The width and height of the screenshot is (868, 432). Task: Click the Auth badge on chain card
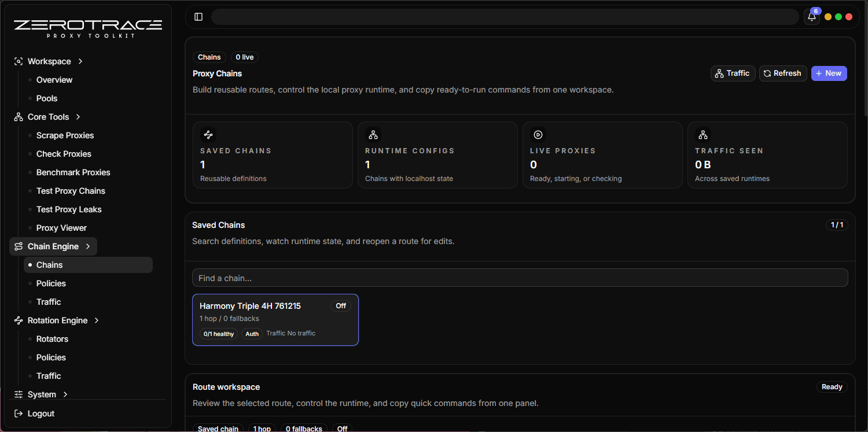[x=252, y=334]
